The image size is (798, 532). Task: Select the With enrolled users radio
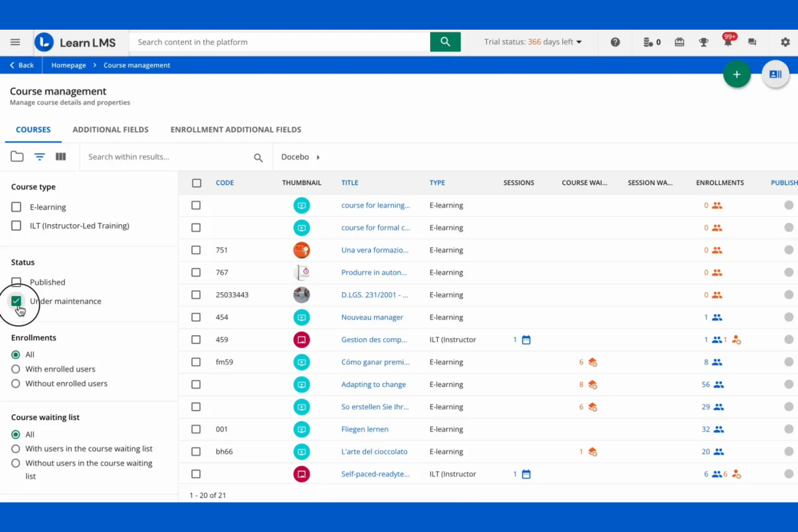[x=16, y=369]
